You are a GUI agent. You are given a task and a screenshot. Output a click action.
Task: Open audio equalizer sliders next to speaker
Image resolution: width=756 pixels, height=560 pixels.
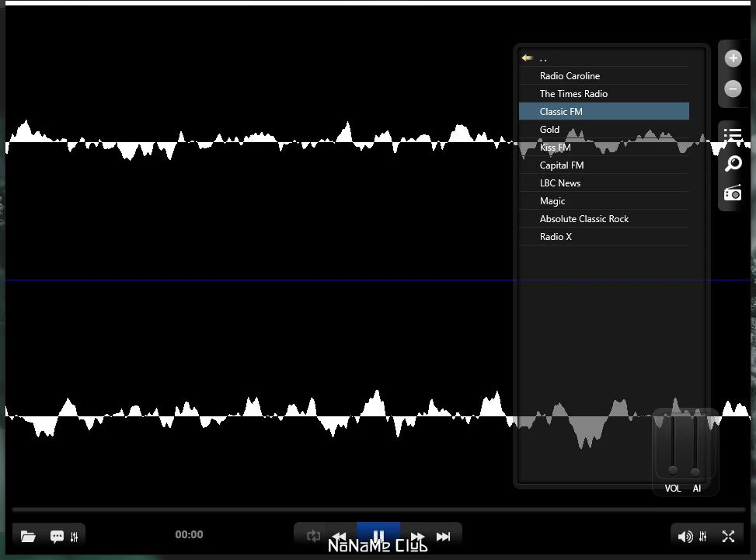pos(703,536)
